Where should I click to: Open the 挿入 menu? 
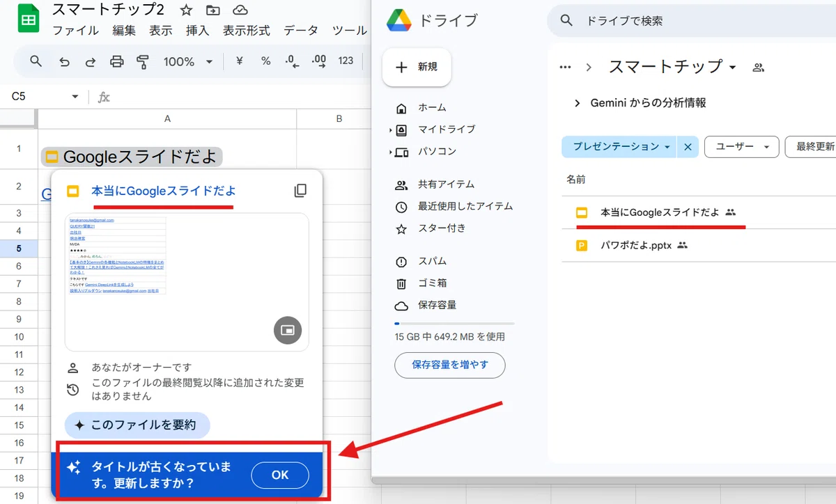pos(198,31)
